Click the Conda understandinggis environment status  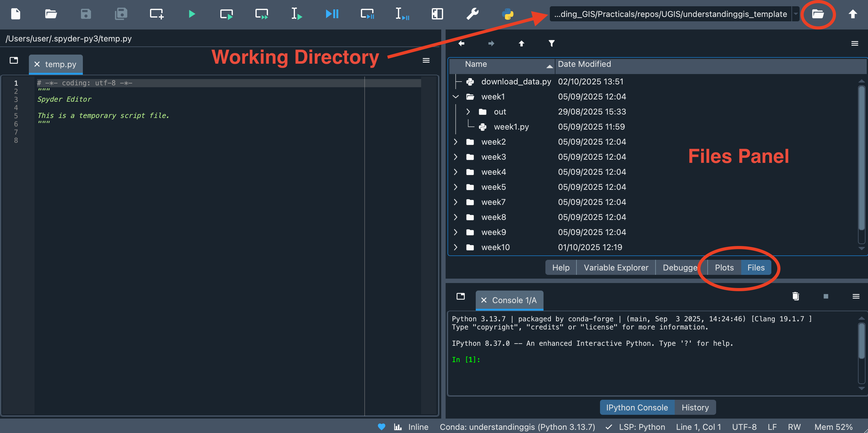pyautogui.click(x=517, y=427)
